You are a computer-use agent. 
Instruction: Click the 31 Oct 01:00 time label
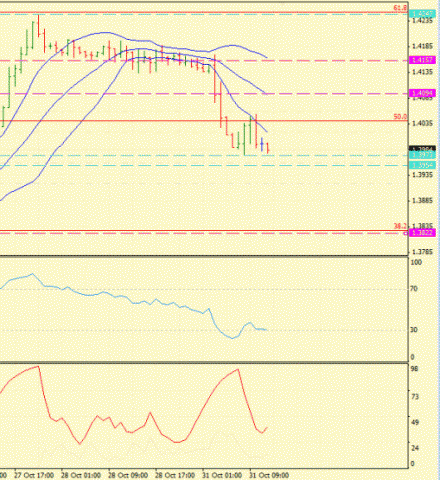[222, 475]
